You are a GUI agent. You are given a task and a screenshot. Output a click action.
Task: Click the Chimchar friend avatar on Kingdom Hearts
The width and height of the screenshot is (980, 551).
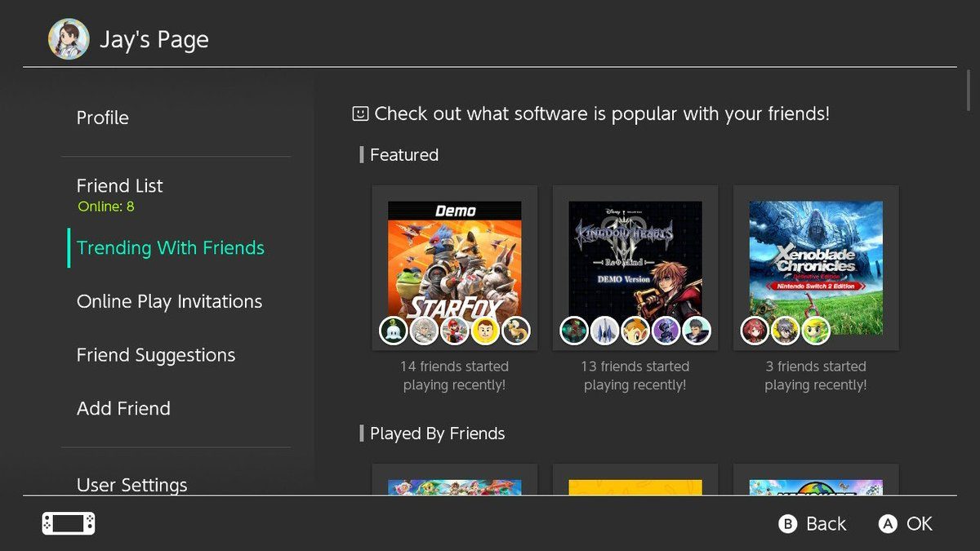pos(635,331)
